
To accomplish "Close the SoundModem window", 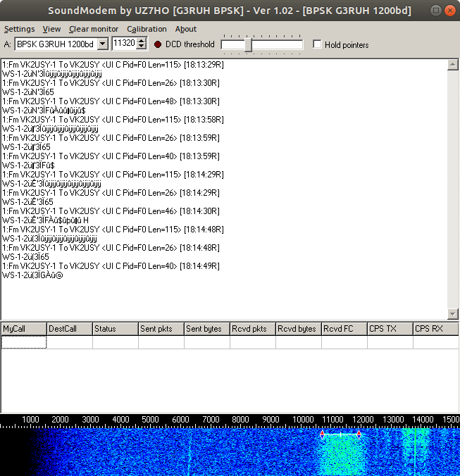I will click(x=449, y=11).
